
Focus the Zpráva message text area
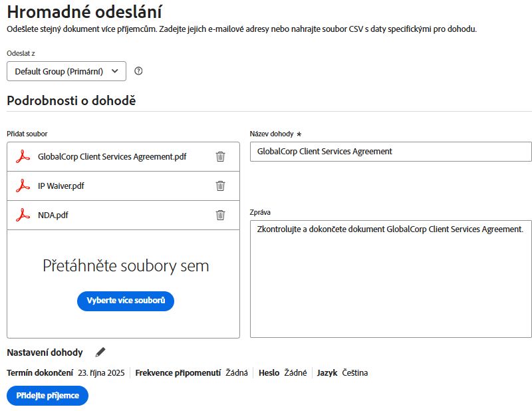(x=390, y=279)
